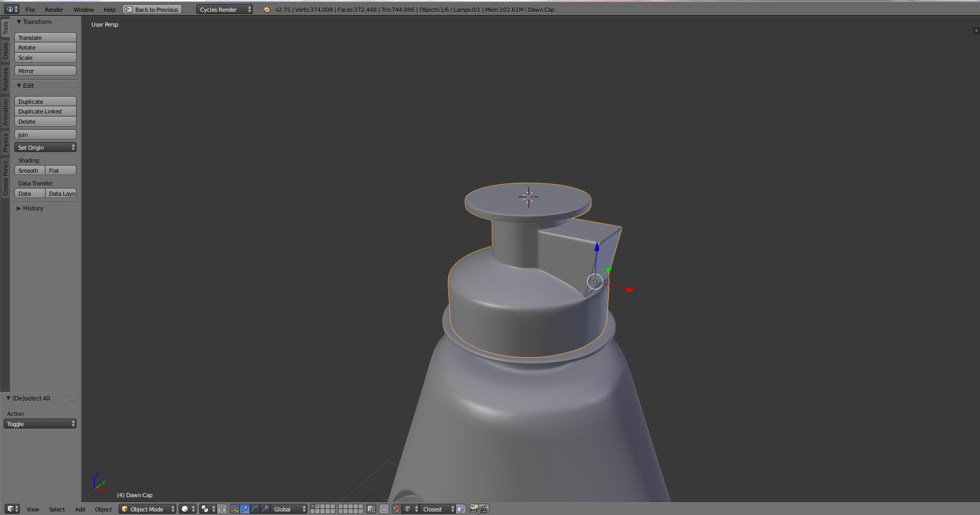
Task: Open the Object menu in 3D header
Action: coord(103,509)
